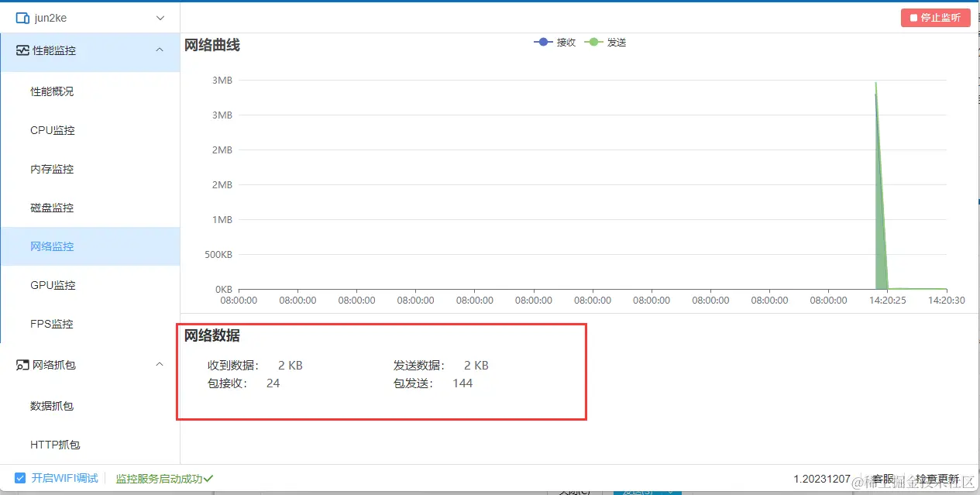
Task: Open the jun2ke device dropdown
Action: coord(90,18)
